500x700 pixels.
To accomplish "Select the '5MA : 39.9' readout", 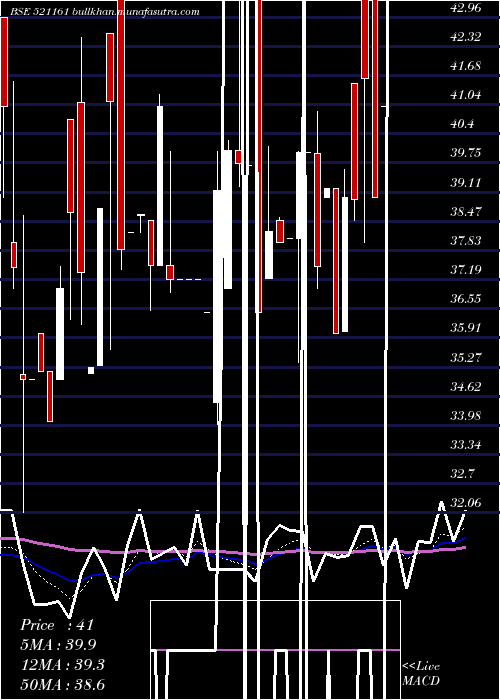I will click(x=58, y=645).
